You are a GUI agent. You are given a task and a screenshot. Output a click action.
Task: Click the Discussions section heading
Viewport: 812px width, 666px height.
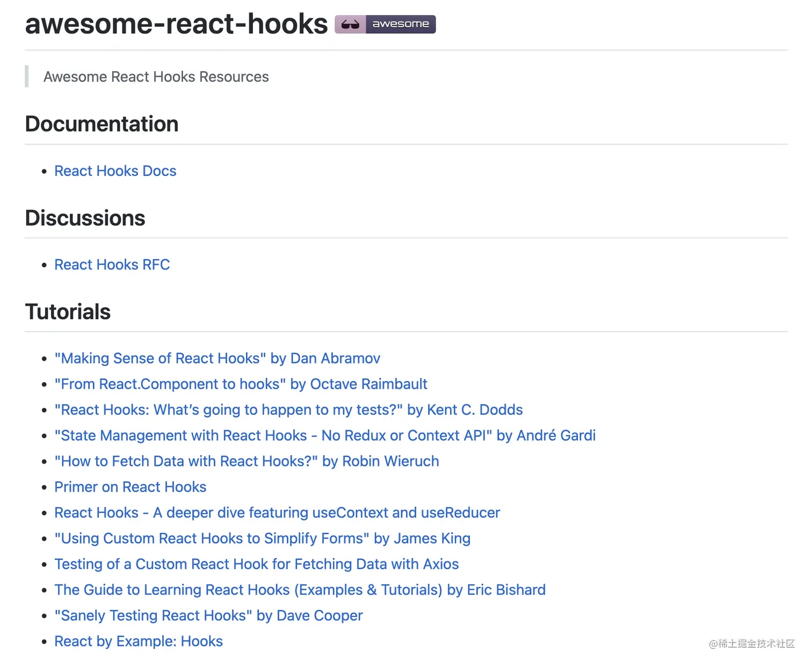[85, 218]
